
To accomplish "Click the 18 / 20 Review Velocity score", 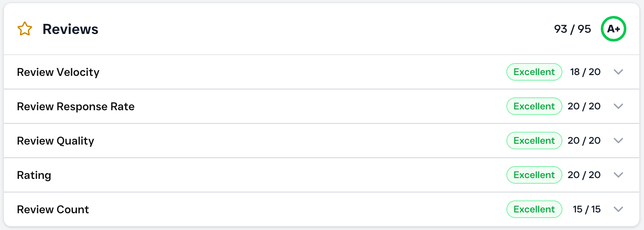I will 585,72.
